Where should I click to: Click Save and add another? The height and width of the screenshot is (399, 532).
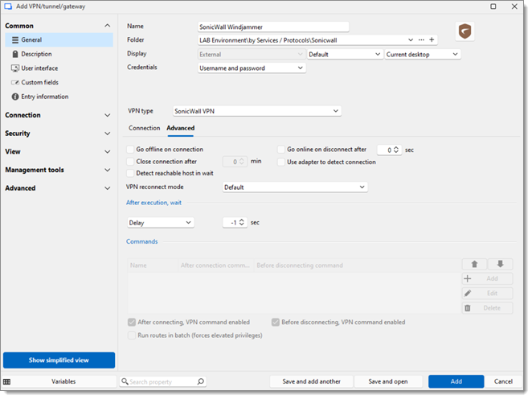(x=311, y=381)
